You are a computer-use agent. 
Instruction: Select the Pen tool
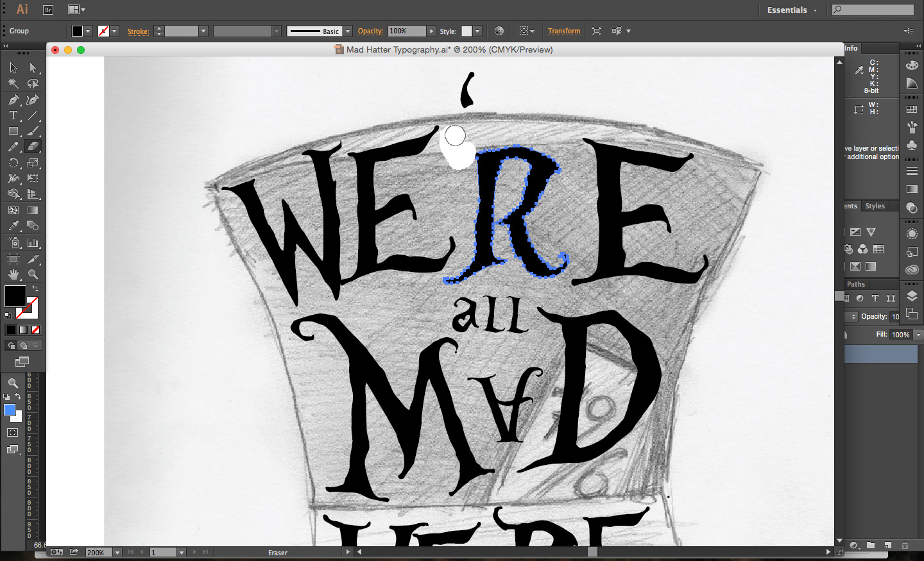click(13, 100)
